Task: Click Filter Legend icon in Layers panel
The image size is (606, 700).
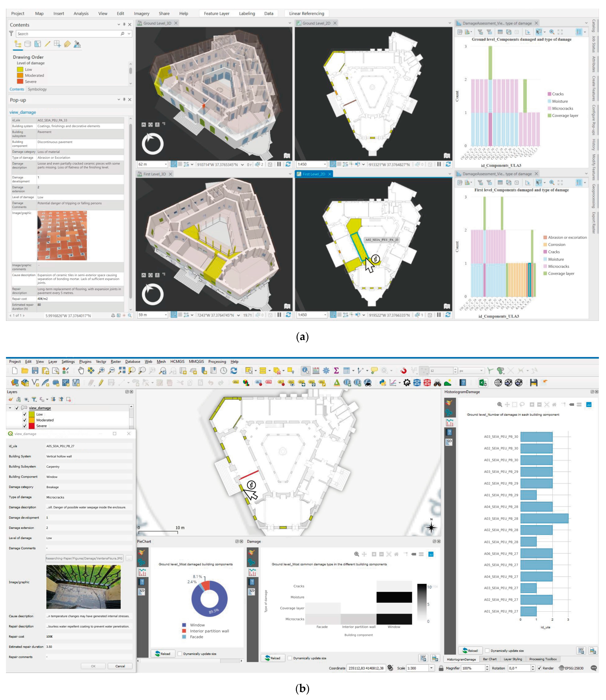Action: point(34,399)
